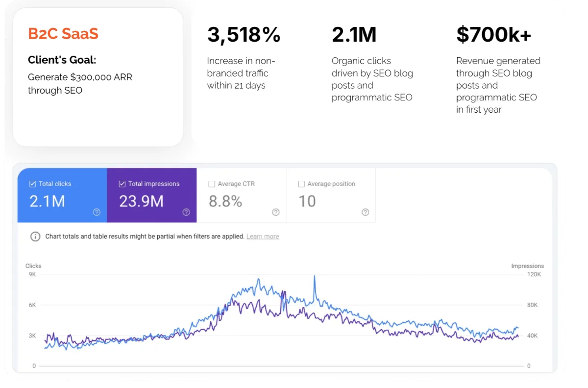Click 'Organic clicks driven by SEO' description
Screen dimensions: 588x388
[x=372, y=79]
